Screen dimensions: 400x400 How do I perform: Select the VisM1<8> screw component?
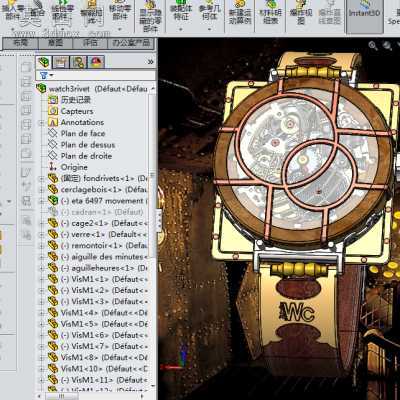pyautogui.click(x=104, y=357)
